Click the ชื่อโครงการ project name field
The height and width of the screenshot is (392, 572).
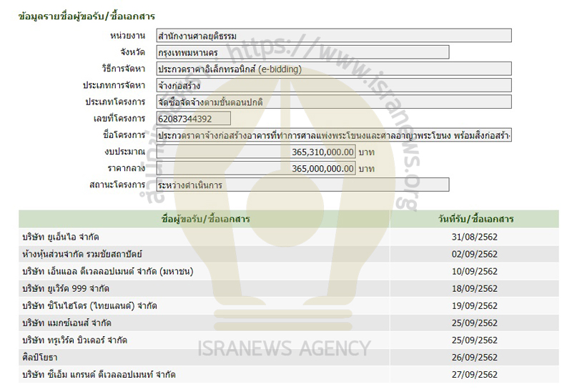(x=334, y=135)
